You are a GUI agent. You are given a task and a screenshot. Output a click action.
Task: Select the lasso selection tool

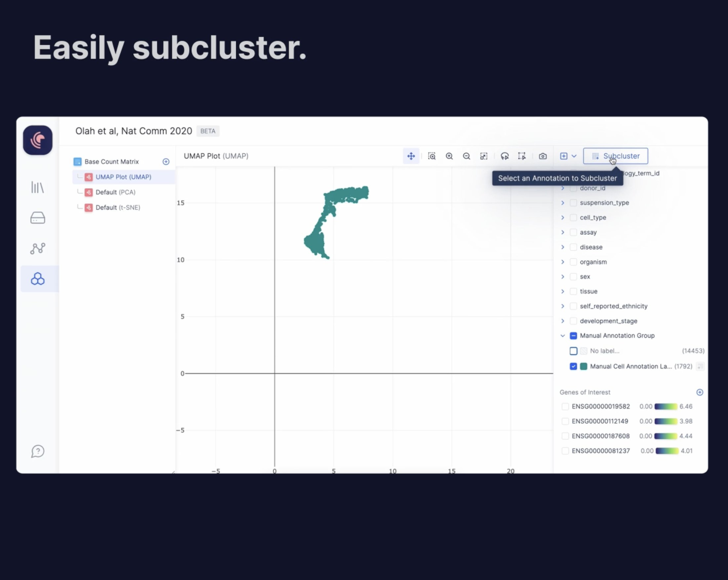505,156
